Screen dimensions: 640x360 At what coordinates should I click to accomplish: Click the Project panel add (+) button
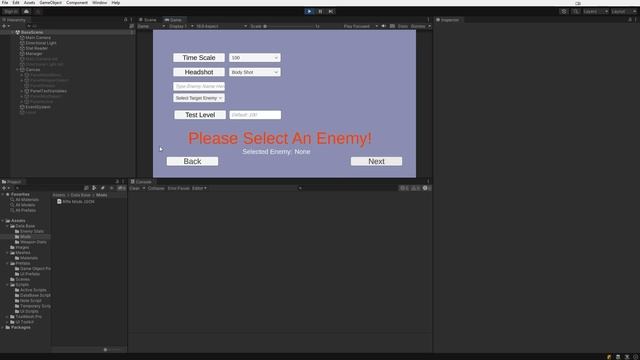(5, 188)
